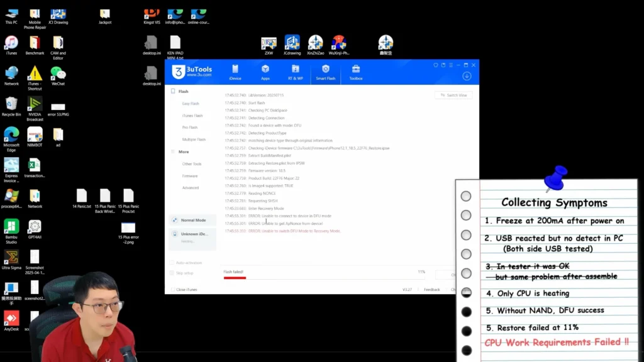Screen dimensions: 644x362
Task: Open the CAM and Editor folder
Action: [58, 48]
